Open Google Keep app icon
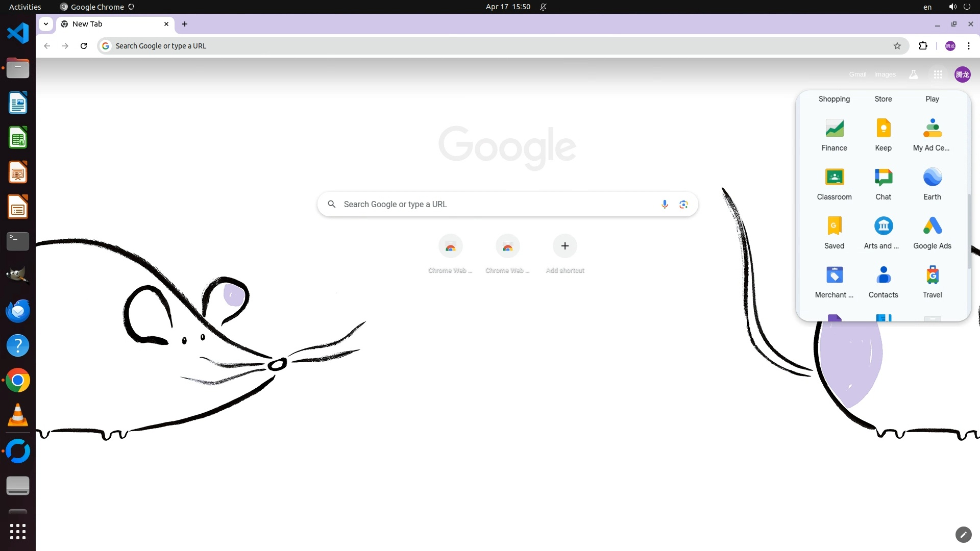The image size is (980, 551). (883, 134)
